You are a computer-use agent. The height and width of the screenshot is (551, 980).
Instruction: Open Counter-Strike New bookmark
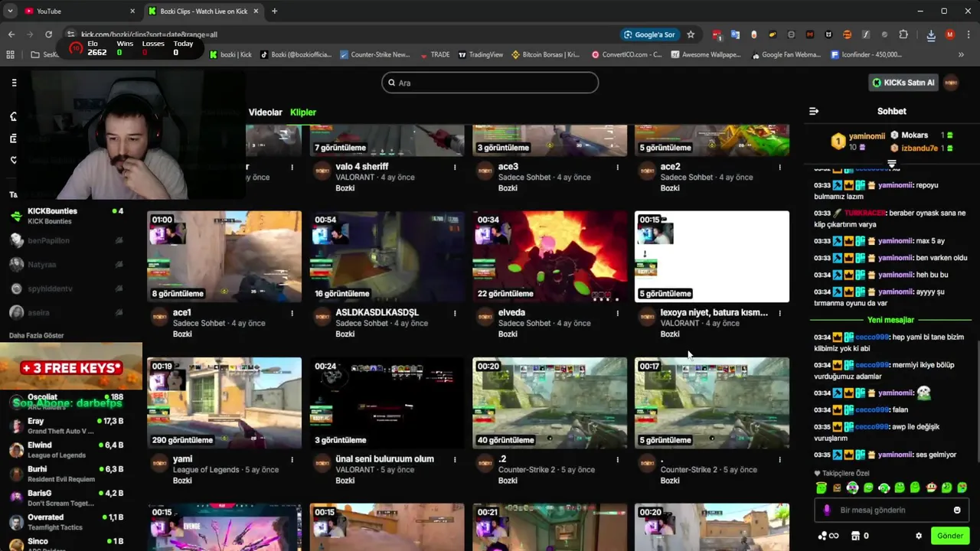pyautogui.click(x=375, y=55)
